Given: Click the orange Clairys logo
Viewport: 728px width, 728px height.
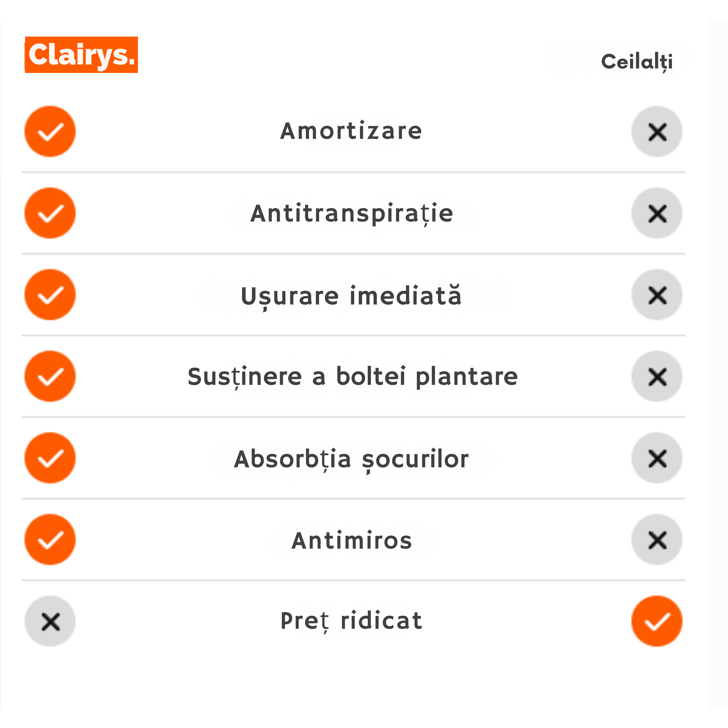Looking at the screenshot, I should point(81,55).
